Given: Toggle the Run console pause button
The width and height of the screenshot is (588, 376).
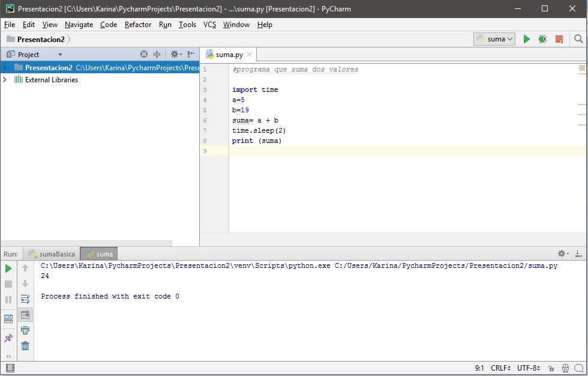Looking at the screenshot, I should pyautogui.click(x=8, y=299).
